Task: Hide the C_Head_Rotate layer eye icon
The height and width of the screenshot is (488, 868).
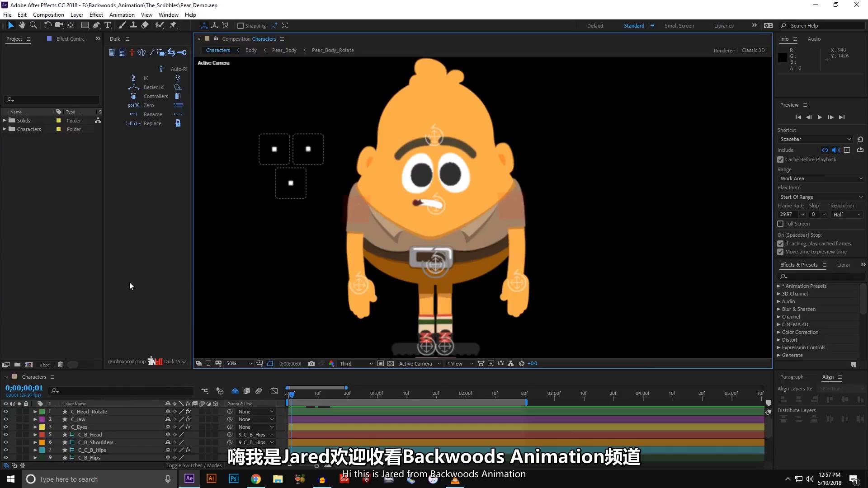Action: (x=5, y=412)
